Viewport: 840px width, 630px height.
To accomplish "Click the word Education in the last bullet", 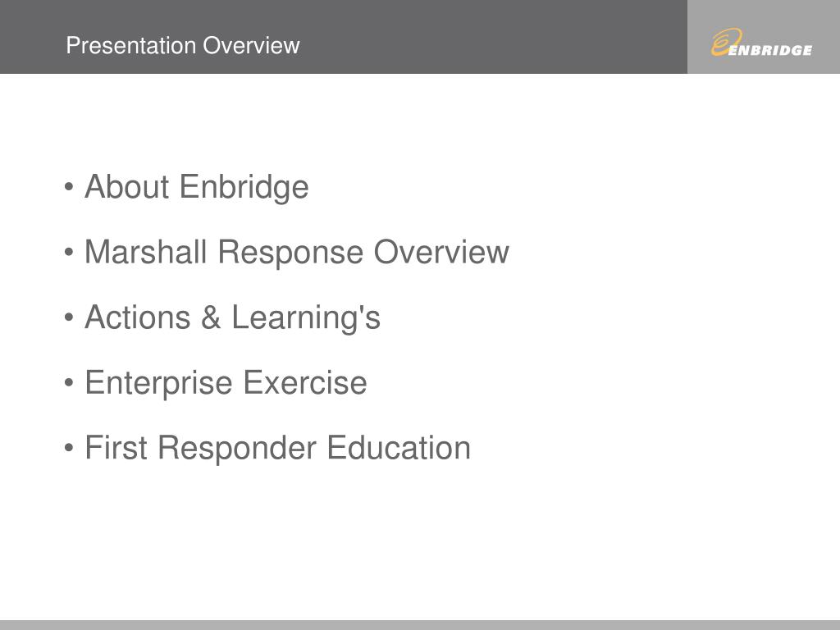I will (399, 447).
